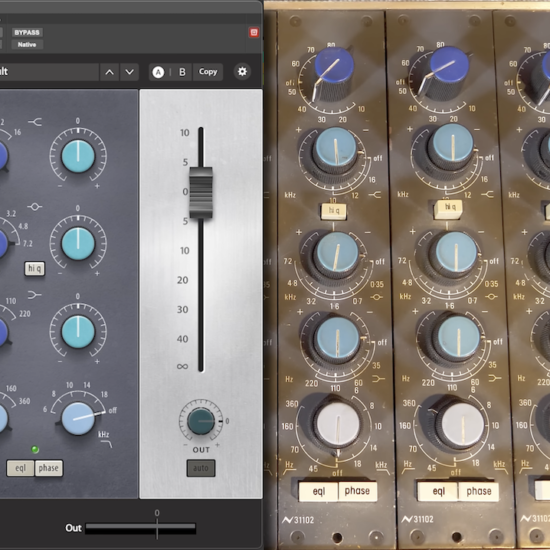The height and width of the screenshot is (550, 550).
Task: Click second hardware module's eql button
Action: (x=438, y=491)
